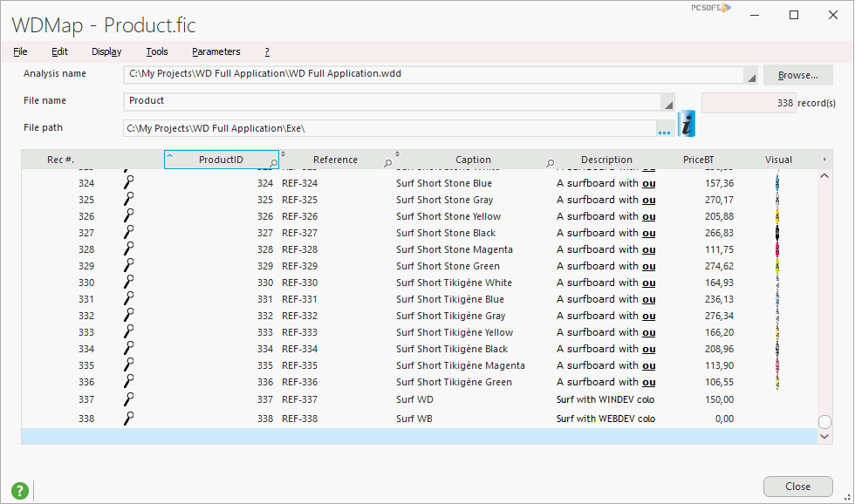Sort by PriceBT column header
The width and height of the screenshot is (855, 504).
click(698, 160)
